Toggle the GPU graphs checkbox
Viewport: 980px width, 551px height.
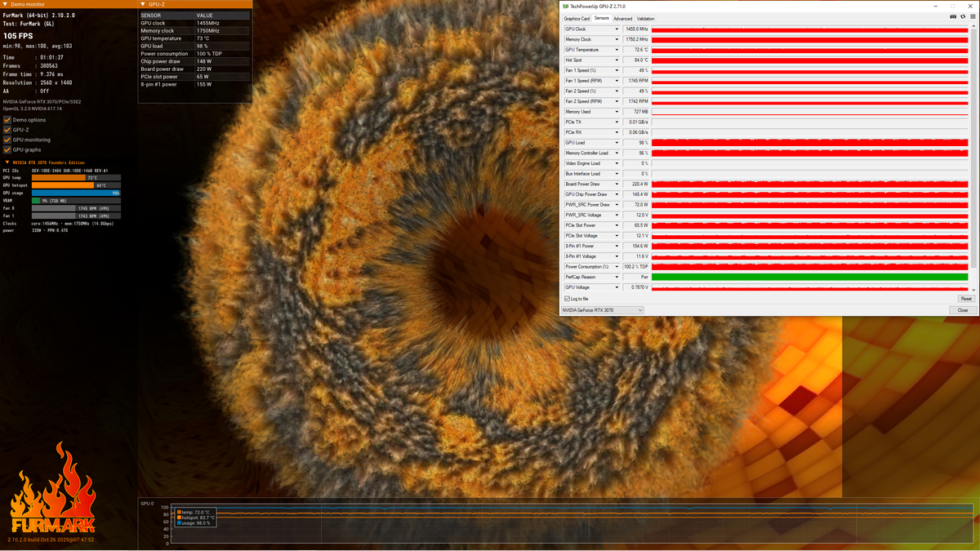[7, 149]
